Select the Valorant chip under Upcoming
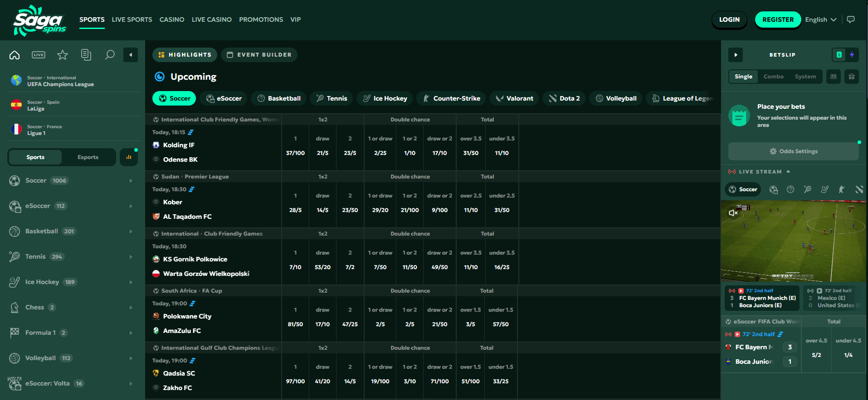Screen dimensions: 868x400 514,98
